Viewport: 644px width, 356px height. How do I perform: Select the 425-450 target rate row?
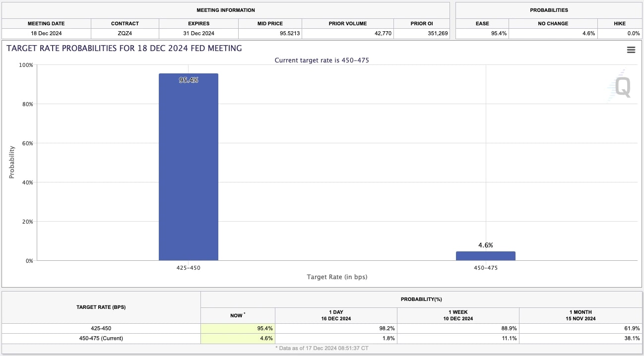[x=101, y=328]
